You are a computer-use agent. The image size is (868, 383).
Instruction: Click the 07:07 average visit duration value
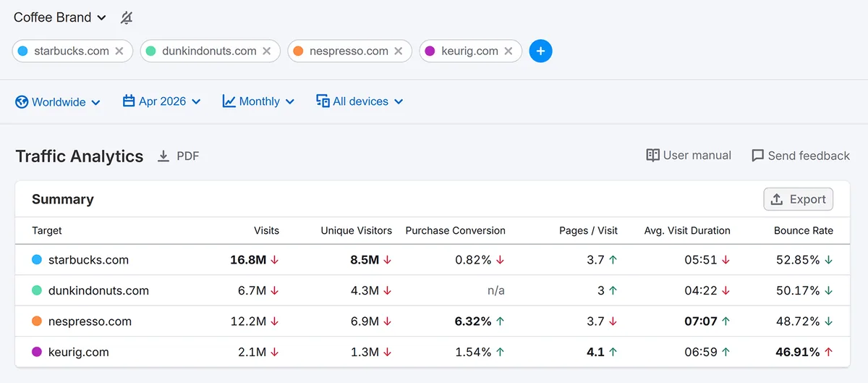[x=701, y=321]
